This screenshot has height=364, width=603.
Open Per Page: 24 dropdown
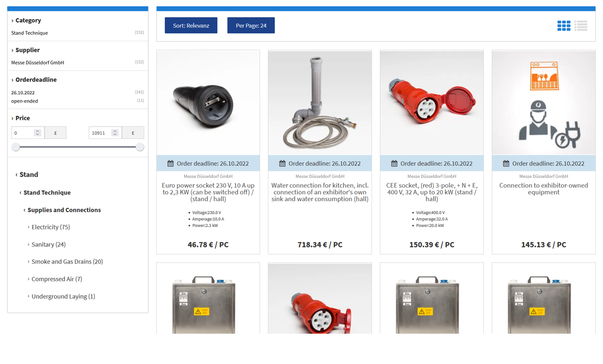point(251,25)
